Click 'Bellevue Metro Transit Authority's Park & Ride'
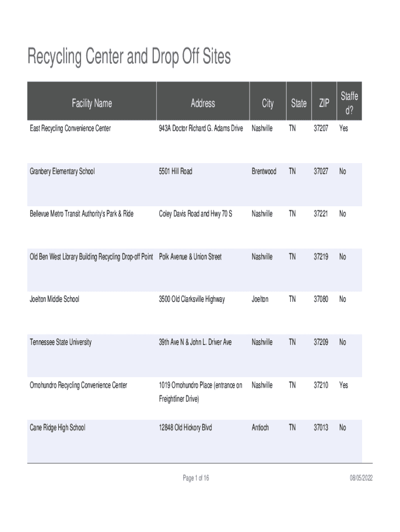This screenshot has width=400, height=532. [81, 214]
